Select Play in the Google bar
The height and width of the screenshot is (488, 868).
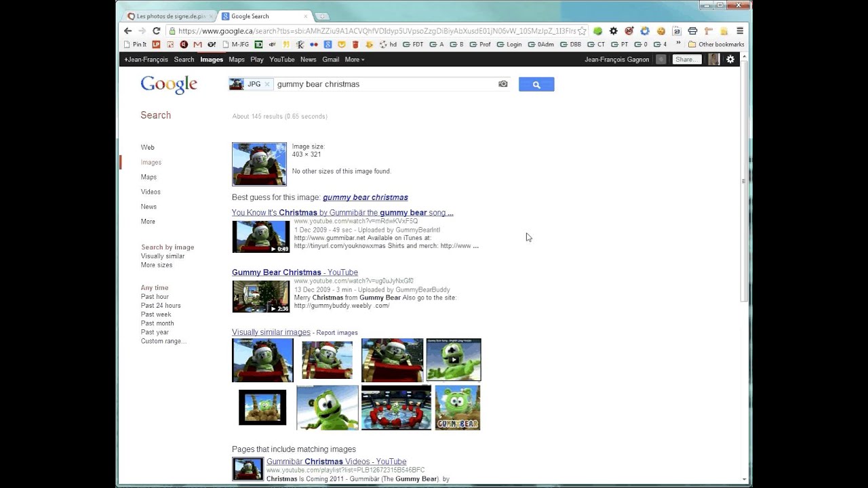257,60
